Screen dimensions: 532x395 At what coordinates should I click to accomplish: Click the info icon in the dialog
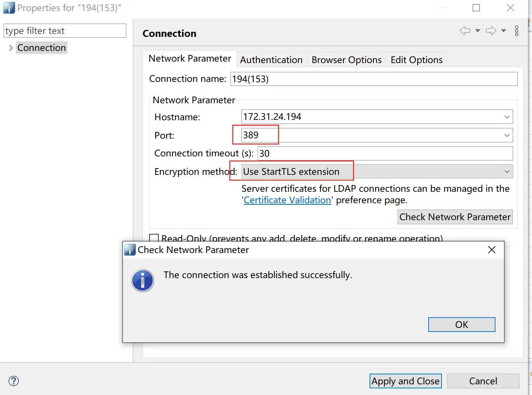click(143, 280)
